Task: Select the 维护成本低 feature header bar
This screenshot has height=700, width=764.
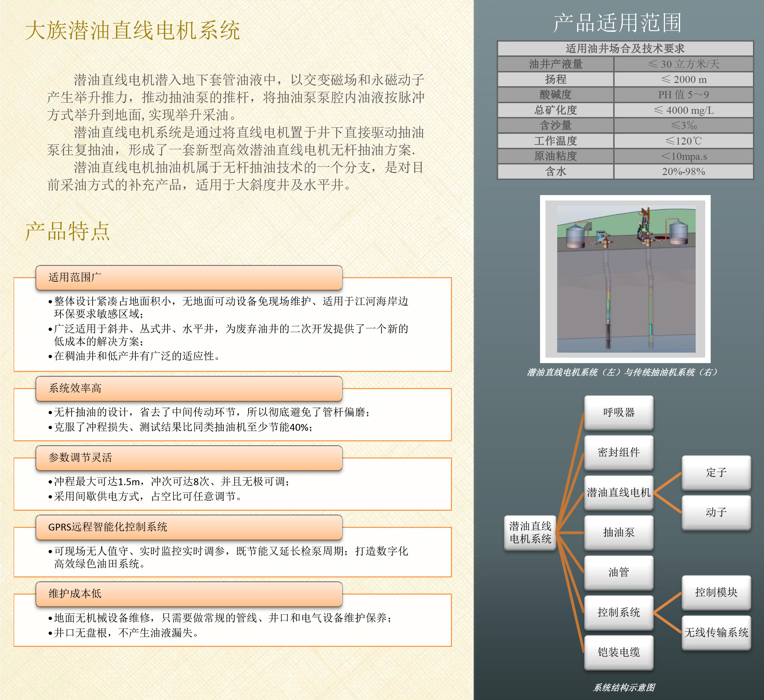Action: 189,594
